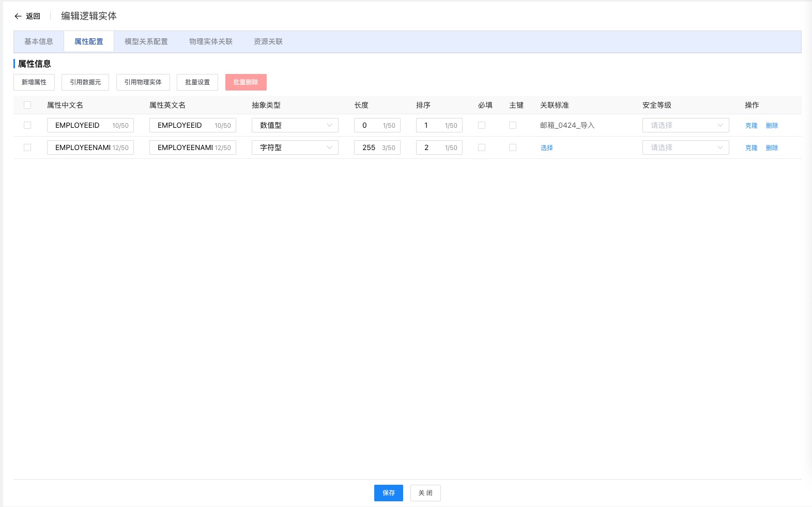Clone the EMPLOYEENAMI row with 克隆
This screenshot has width=812, height=507.
752,147
